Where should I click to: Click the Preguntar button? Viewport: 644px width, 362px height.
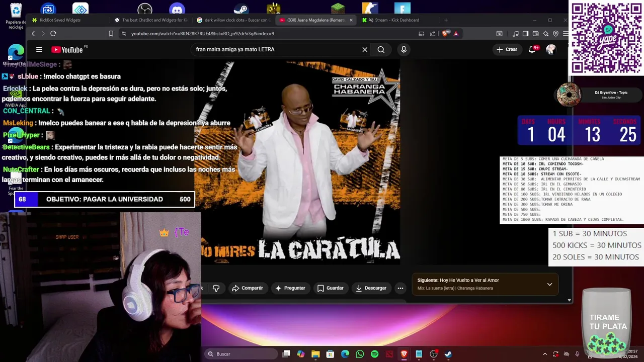click(x=290, y=288)
